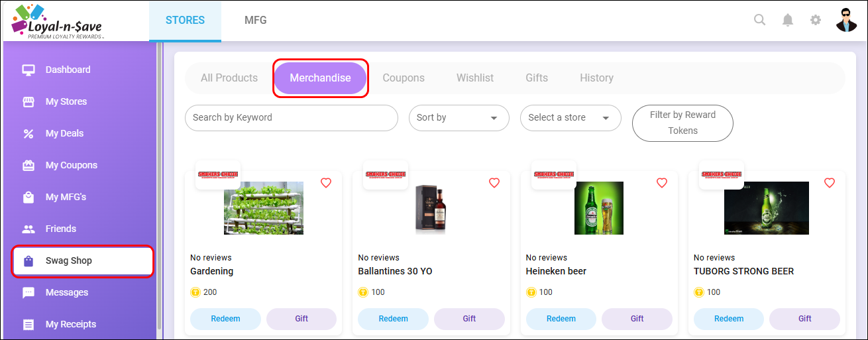Redeem Heineken beer

pyautogui.click(x=561, y=319)
